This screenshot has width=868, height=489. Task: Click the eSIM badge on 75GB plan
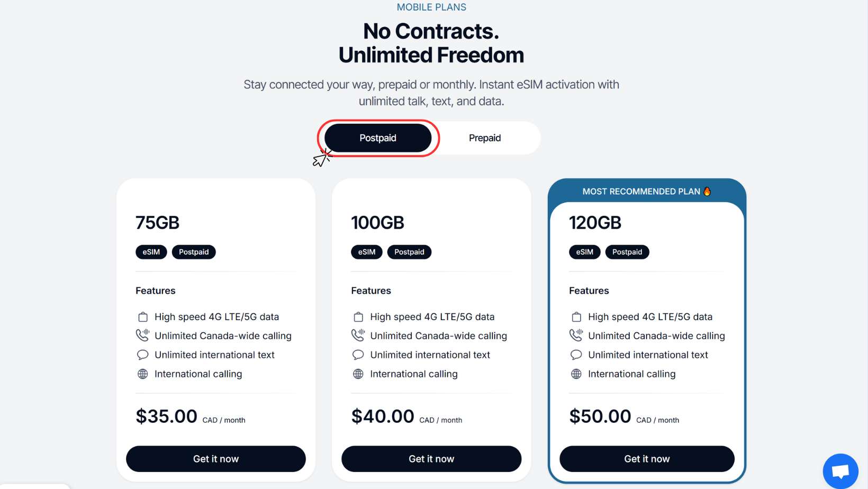151,252
